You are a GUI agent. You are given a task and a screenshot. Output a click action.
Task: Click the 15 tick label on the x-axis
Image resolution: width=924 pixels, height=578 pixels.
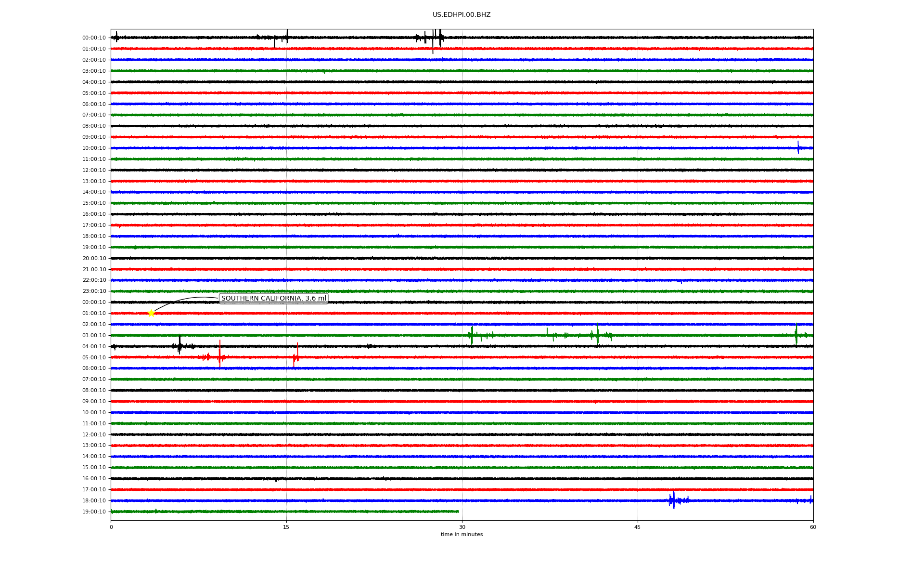tap(286, 527)
